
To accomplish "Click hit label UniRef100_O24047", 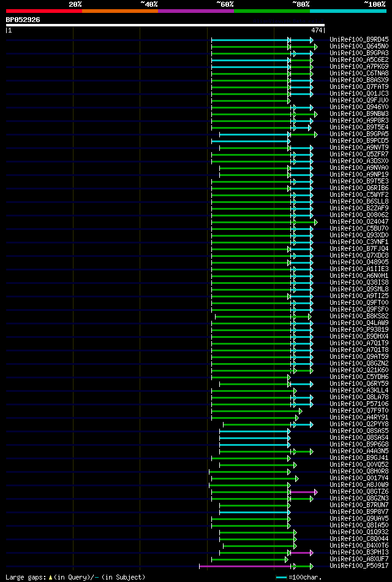I will pyautogui.click(x=359, y=222).
